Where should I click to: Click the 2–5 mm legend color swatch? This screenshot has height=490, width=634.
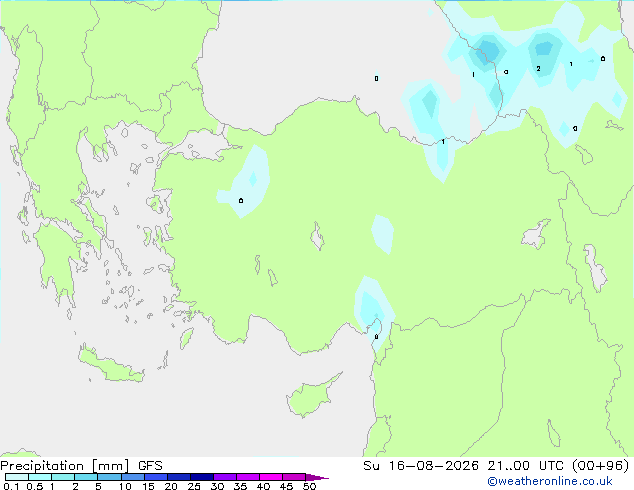pos(86,477)
